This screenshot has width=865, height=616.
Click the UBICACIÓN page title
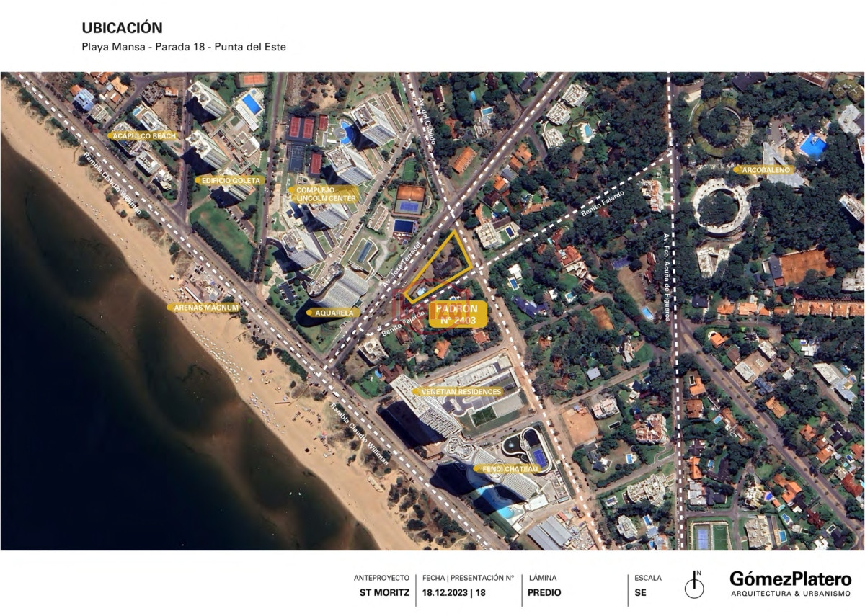pos(122,28)
